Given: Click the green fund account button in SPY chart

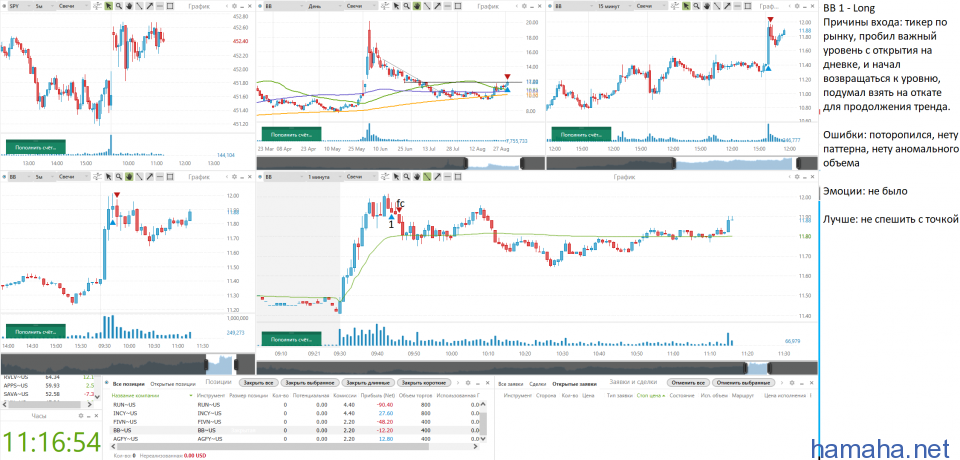Looking at the screenshot, I should (x=35, y=148).
